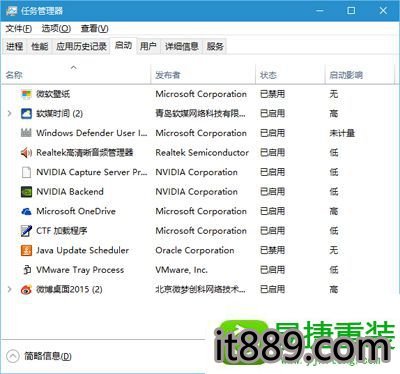Click the Microsoft OneDrive cloud icon

pos(26,211)
